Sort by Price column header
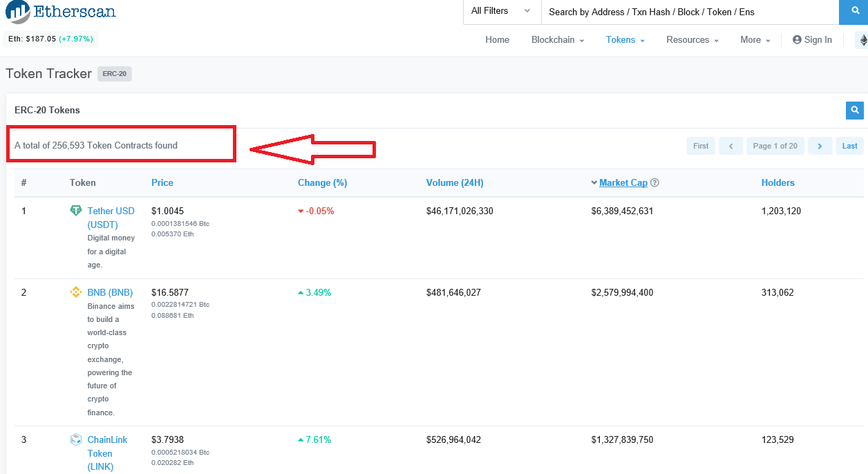 [x=162, y=183]
